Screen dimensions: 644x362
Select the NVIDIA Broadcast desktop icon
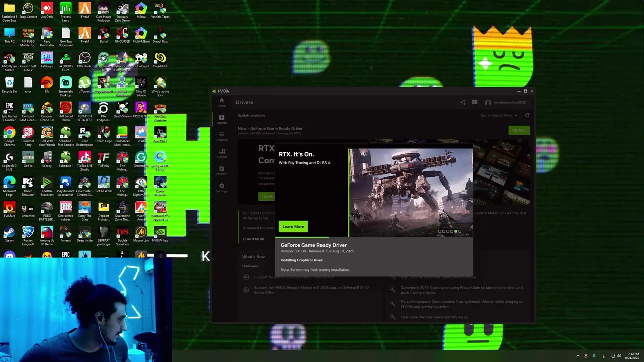[47, 187]
